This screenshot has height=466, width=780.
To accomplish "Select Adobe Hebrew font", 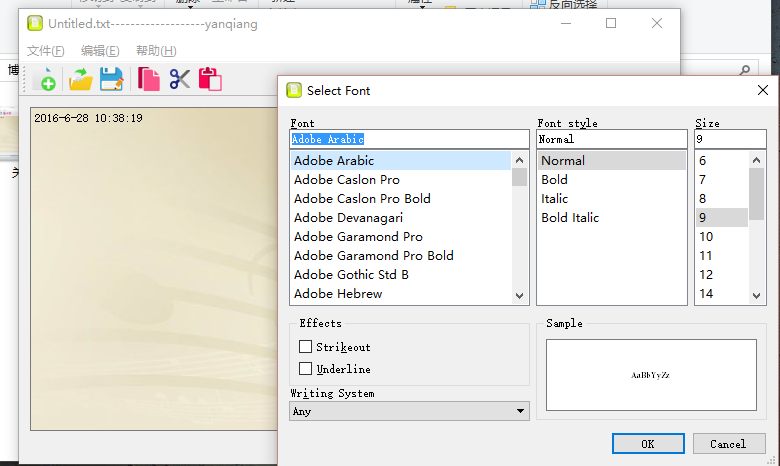I will coord(400,293).
